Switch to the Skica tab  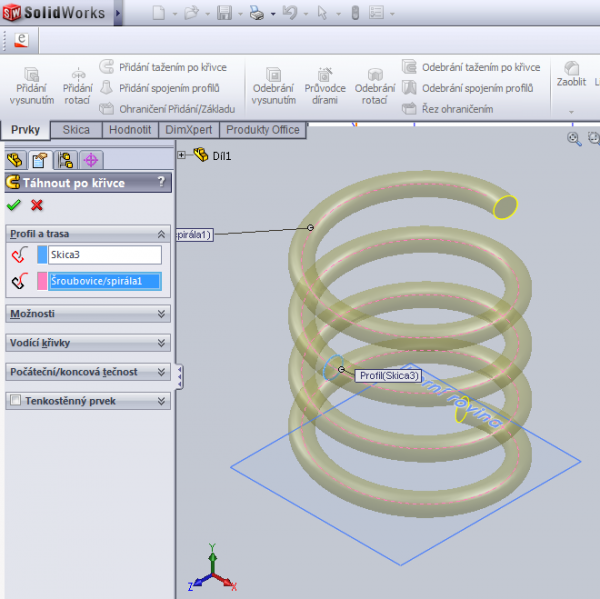[76, 130]
